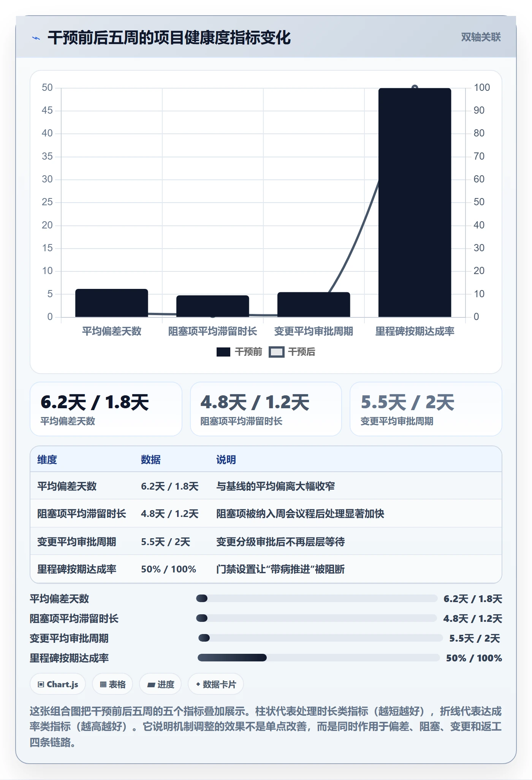Click the 变更平均审批周期 progress bar
The image size is (532, 780).
321,638
